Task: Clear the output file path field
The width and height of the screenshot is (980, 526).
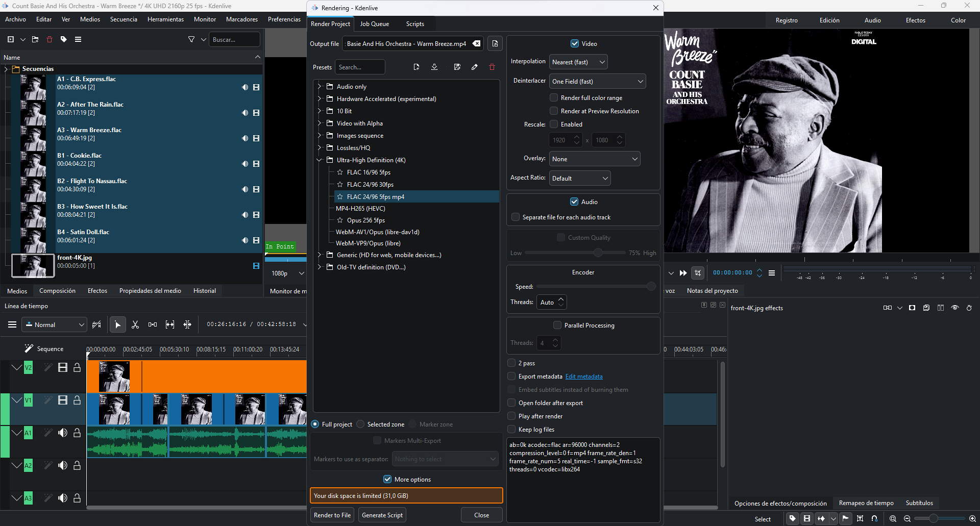Action: click(476, 44)
